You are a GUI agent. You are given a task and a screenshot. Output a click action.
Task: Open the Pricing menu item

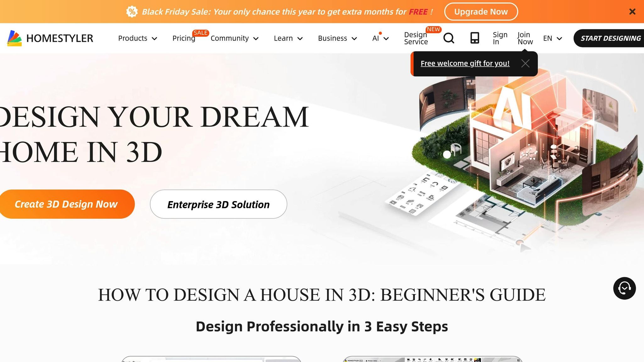click(184, 38)
